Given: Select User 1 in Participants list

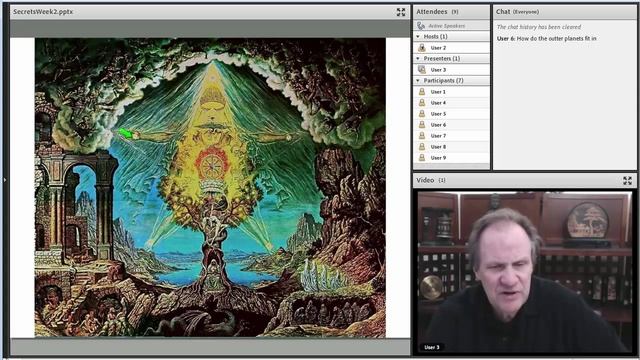Looking at the screenshot, I should tap(451, 92).
